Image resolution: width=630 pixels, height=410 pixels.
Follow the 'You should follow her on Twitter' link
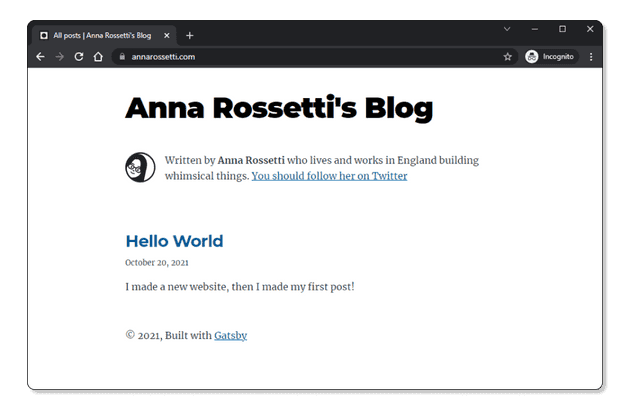[x=329, y=176]
